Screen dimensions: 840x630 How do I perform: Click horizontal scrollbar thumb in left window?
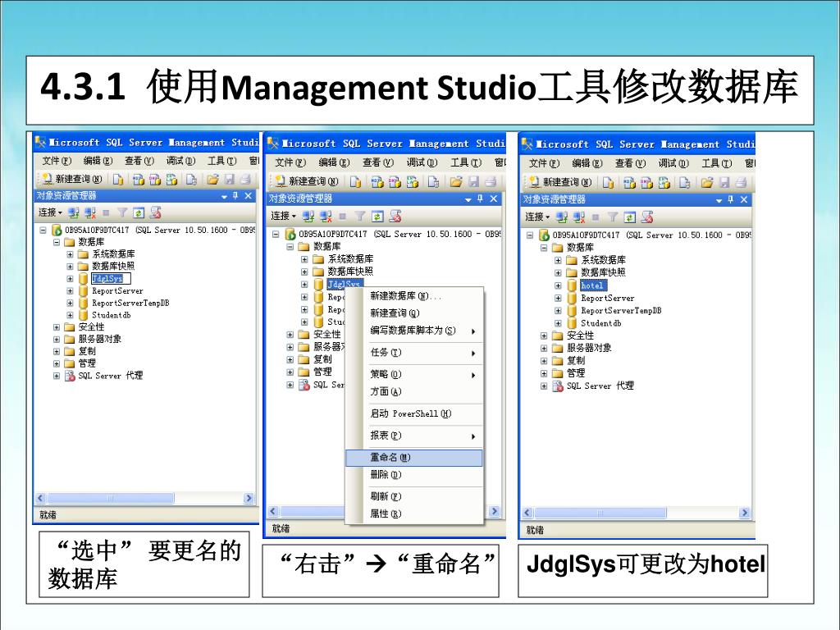click(111, 498)
